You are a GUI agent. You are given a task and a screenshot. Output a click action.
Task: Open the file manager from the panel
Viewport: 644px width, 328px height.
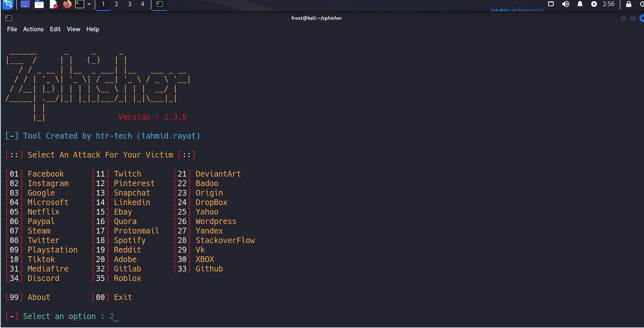pos(40,5)
